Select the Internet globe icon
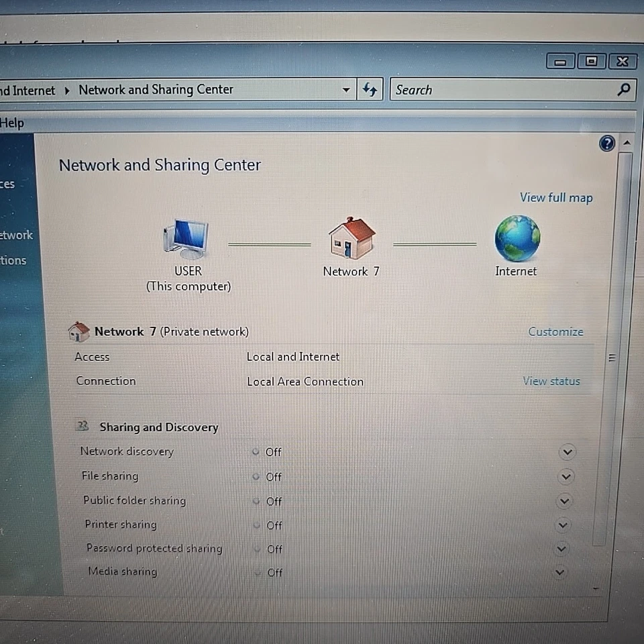644x644 pixels. coord(516,239)
